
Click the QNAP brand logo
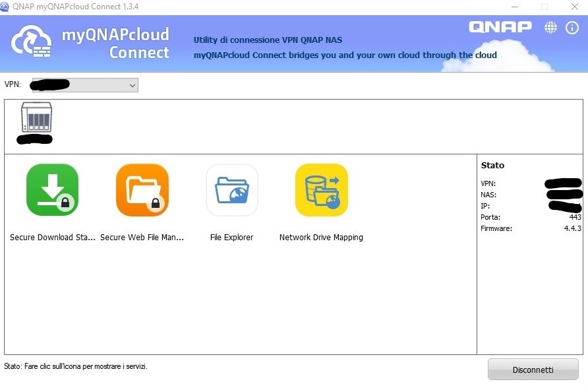coord(500,27)
